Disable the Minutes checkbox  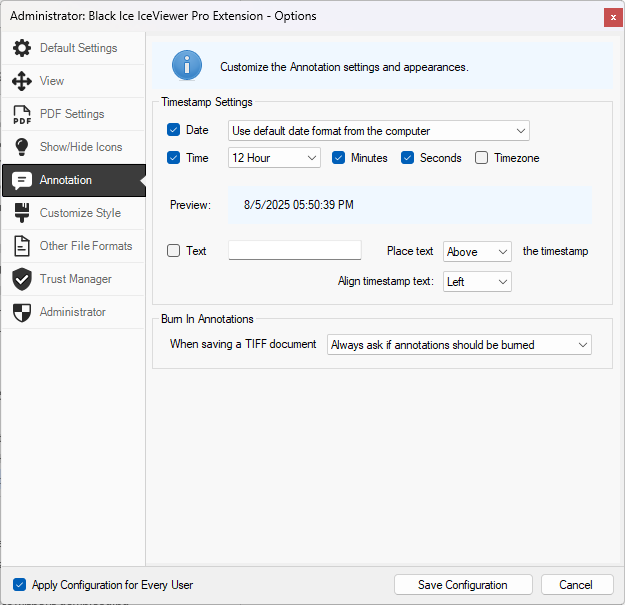[x=338, y=158]
